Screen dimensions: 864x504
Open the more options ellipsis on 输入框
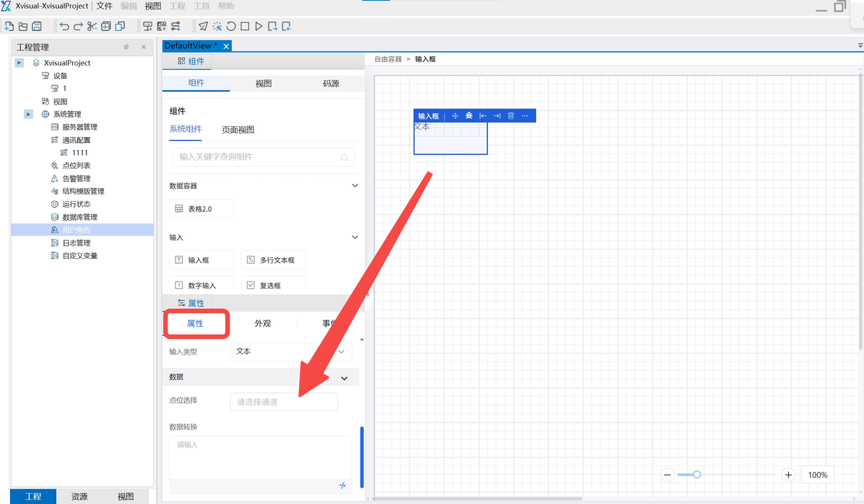click(x=525, y=116)
